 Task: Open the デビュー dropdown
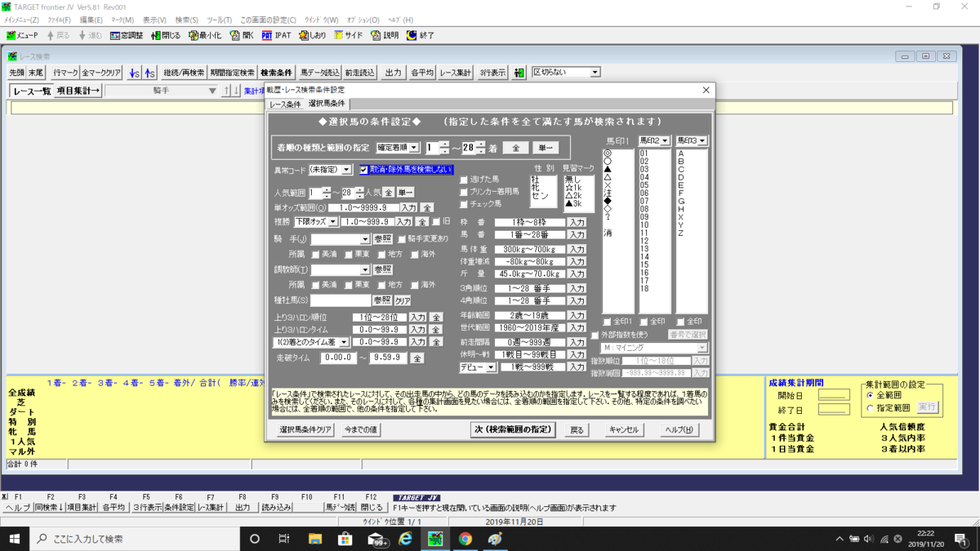pos(491,367)
